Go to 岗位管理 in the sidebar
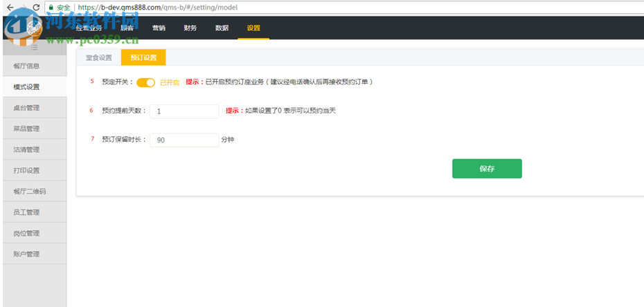 (x=35, y=233)
